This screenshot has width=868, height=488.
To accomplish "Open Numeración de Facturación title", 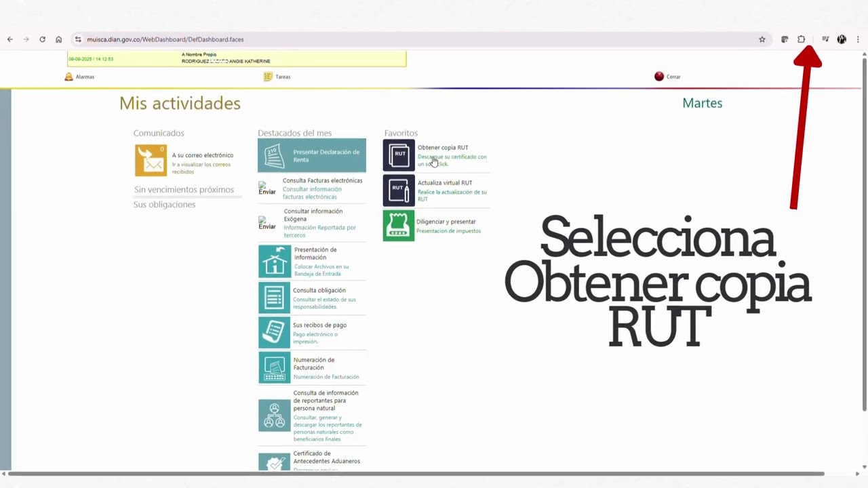I will pyautogui.click(x=314, y=364).
